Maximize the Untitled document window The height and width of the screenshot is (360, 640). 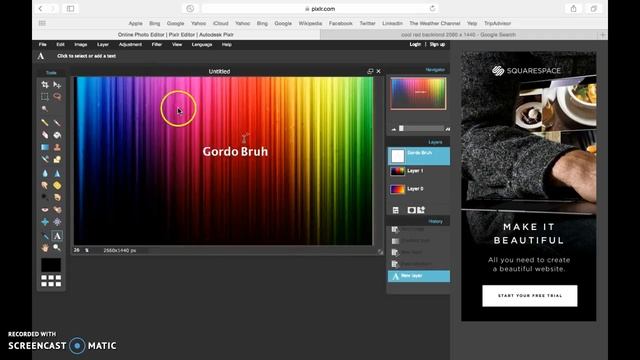(370, 71)
